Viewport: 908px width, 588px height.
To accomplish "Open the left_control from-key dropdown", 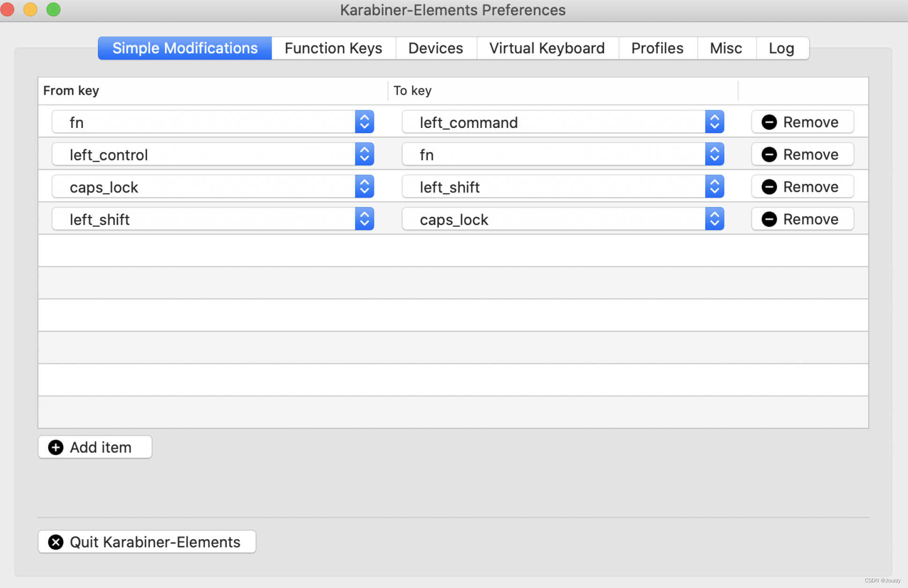I will point(364,155).
